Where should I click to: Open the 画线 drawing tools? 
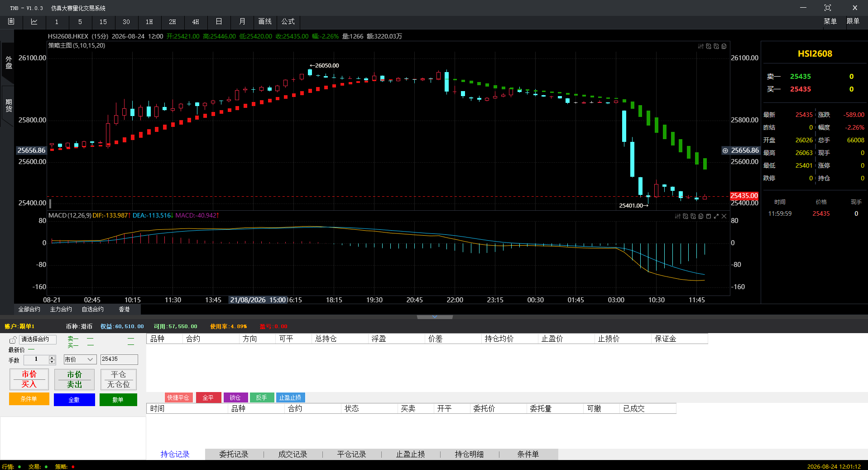coord(265,21)
